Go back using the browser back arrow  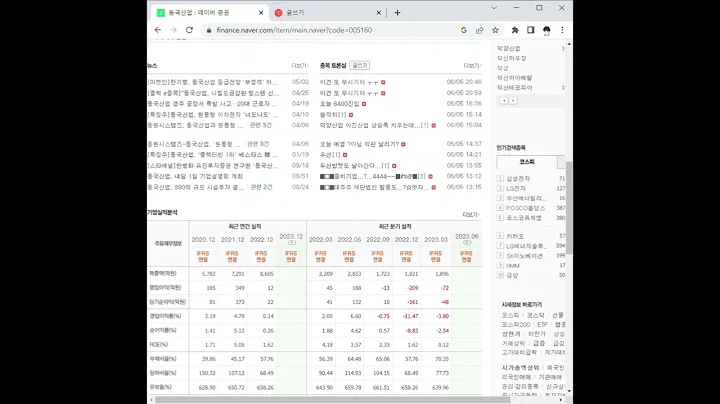(x=158, y=30)
